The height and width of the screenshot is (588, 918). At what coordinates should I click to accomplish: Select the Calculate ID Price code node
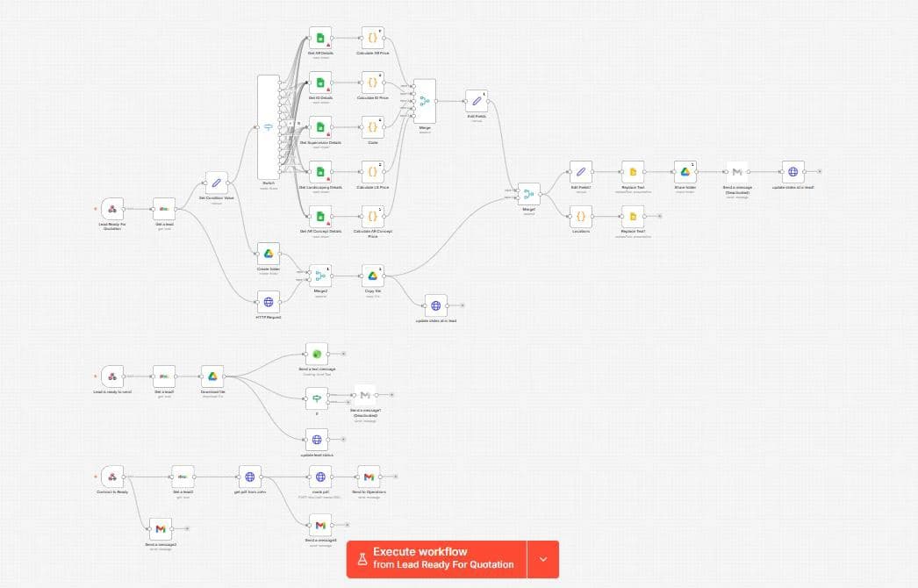point(372,82)
